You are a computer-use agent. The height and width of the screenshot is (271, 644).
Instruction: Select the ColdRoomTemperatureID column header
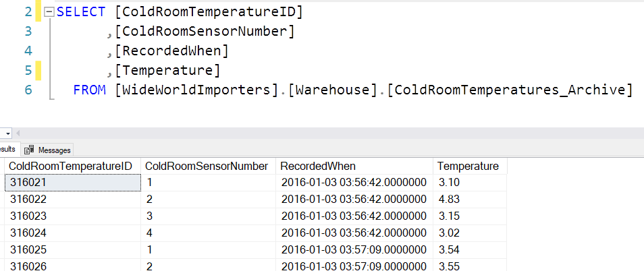coord(70,166)
